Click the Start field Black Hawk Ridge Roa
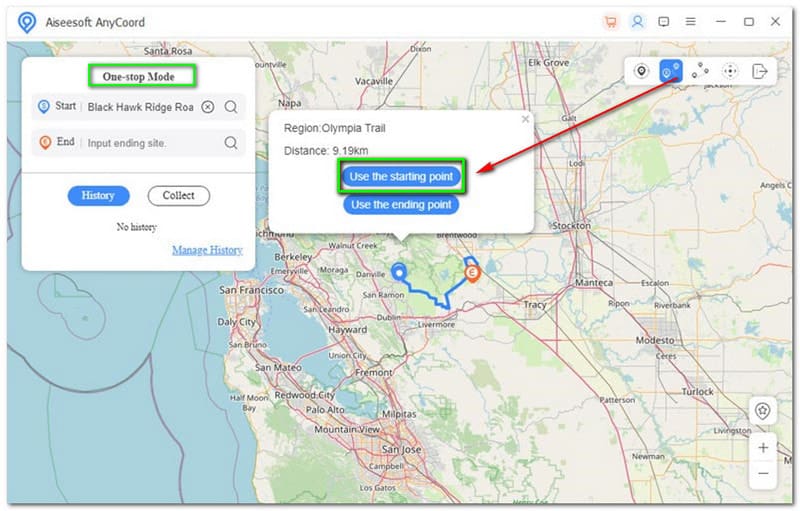 coord(140,107)
